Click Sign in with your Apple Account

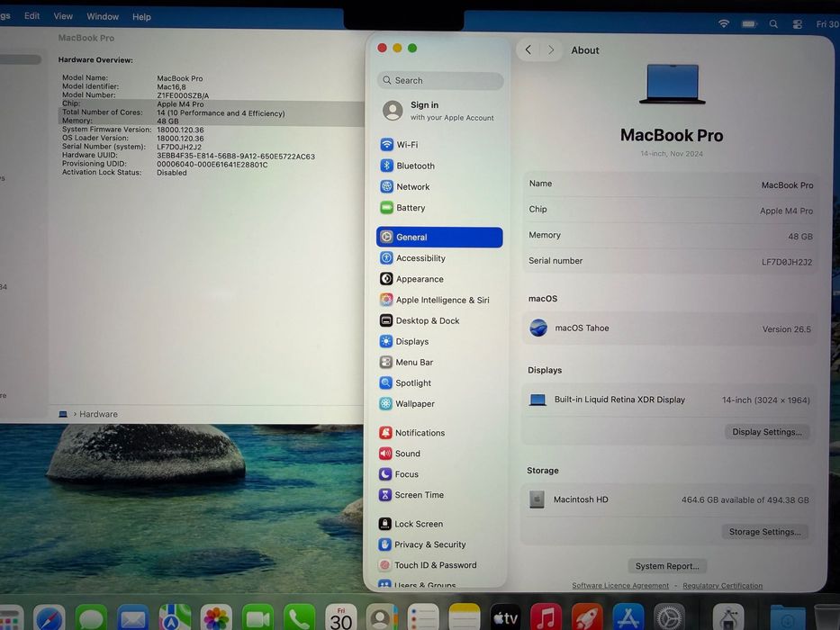click(439, 111)
